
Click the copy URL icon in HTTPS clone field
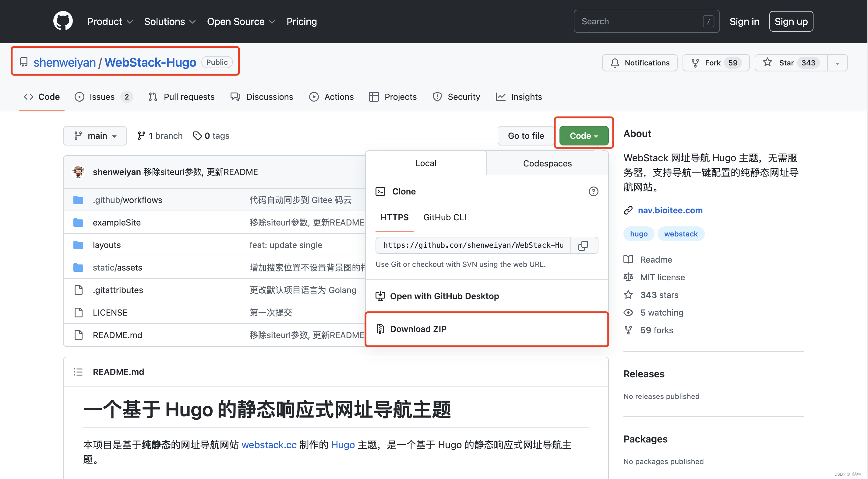(x=583, y=245)
